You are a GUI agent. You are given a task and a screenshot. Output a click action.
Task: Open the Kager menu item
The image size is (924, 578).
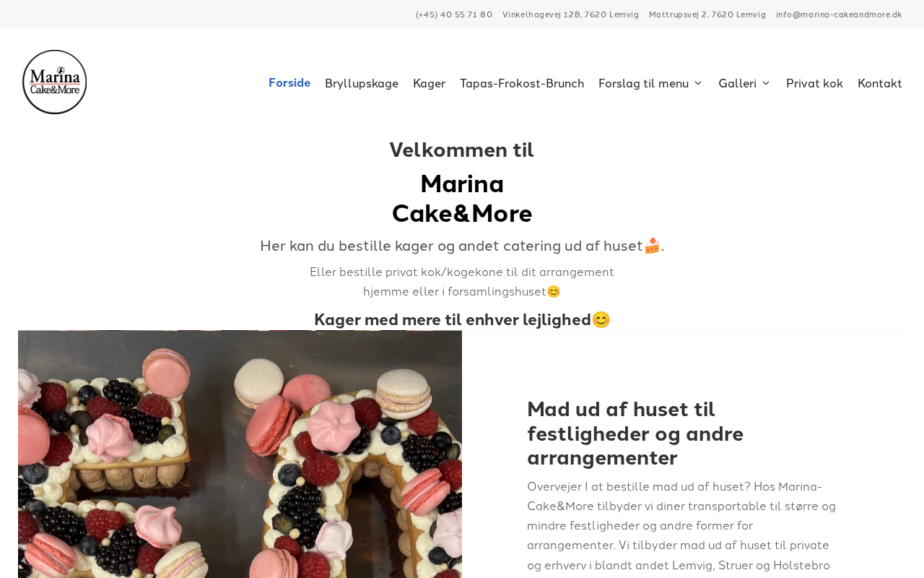pyautogui.click(x=429, y=84)
